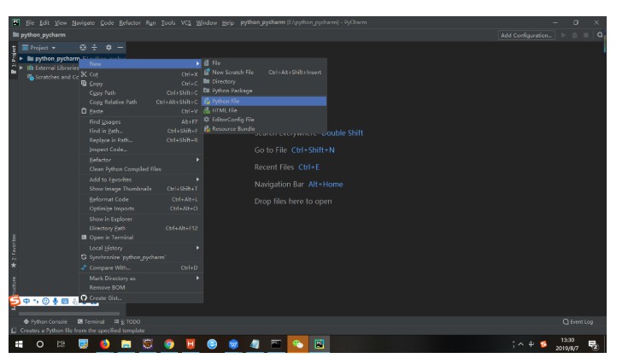Click Show in Explorer entry
Viewport: 628px width, 364px height.
pos(141,219)
